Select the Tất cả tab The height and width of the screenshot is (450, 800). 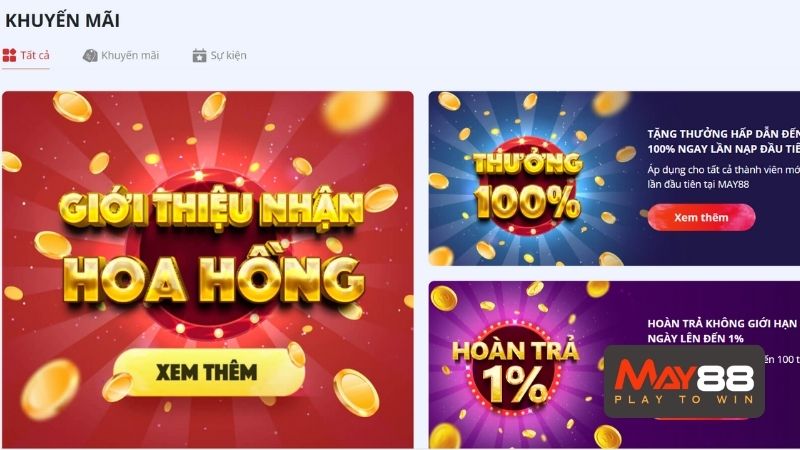point(26,56)
